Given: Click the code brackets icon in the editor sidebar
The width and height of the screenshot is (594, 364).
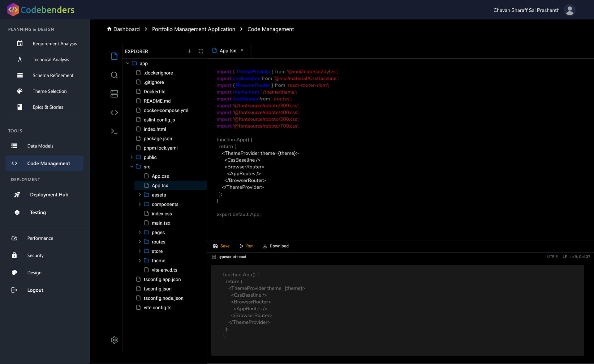Looking at the screenshot, I should [x=114, y=112].
